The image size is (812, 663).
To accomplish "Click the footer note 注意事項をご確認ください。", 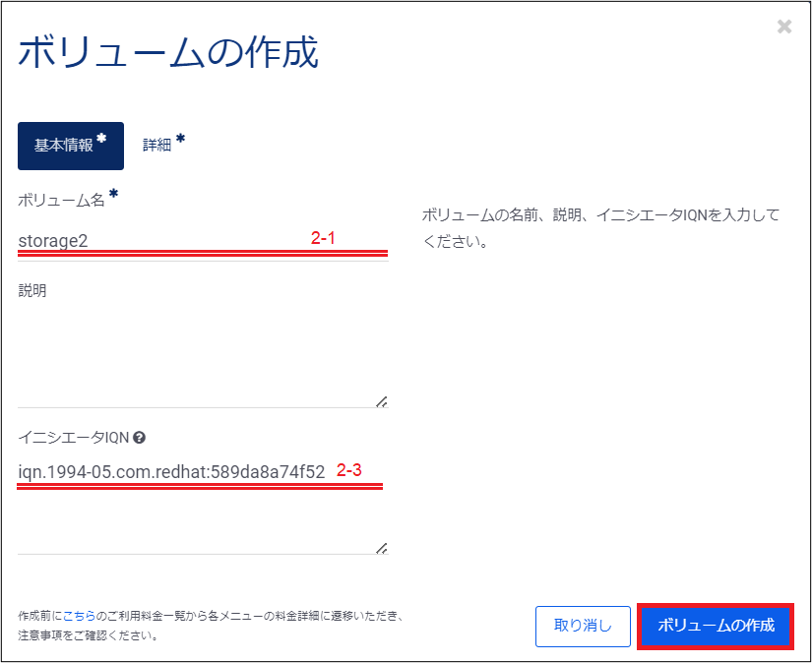I will (x=89, y=635).
